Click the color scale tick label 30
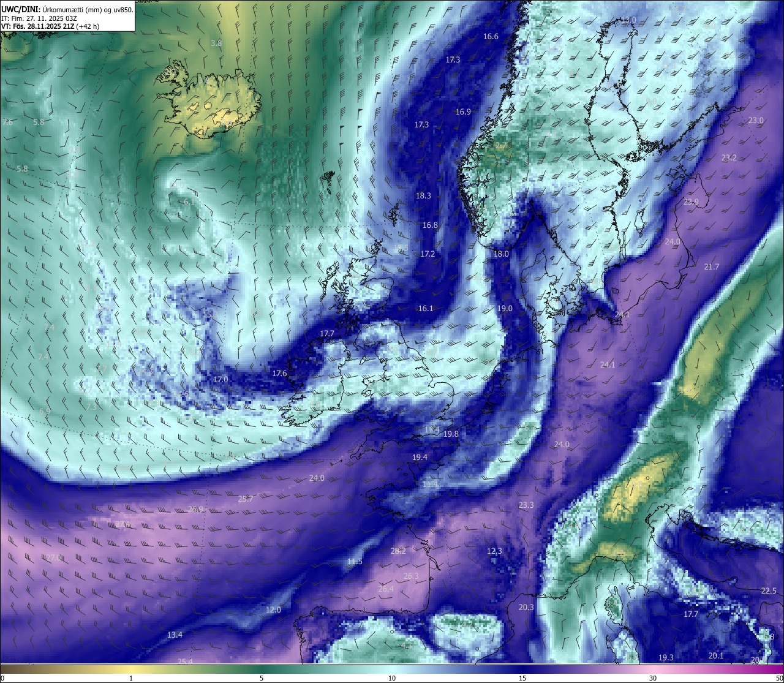Image resolution: width=784 pixels, height=683 pixels. point(653,678)
